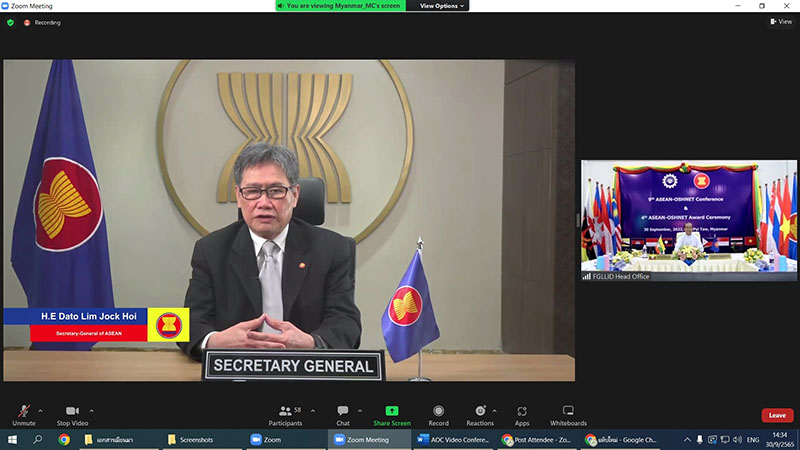Open the Chat panel
The image size is (800, 450).
(343, 414)
